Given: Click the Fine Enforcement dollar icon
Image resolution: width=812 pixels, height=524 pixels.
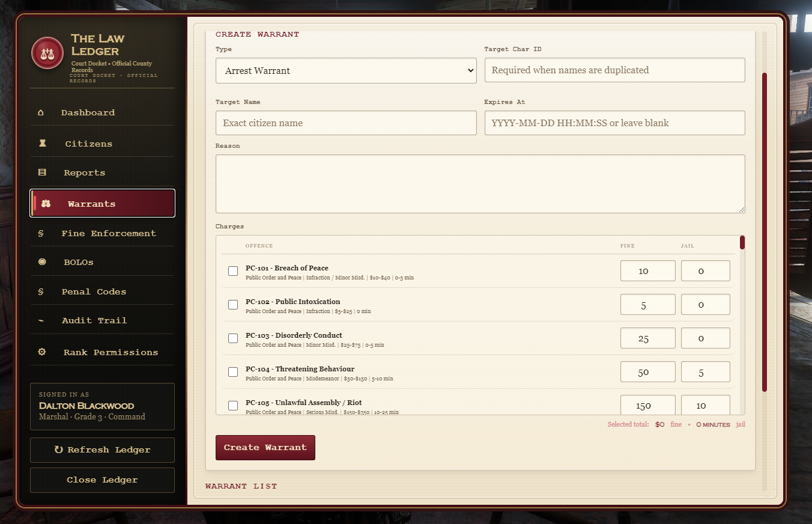Looking at the screenshot, I should 41,233.
